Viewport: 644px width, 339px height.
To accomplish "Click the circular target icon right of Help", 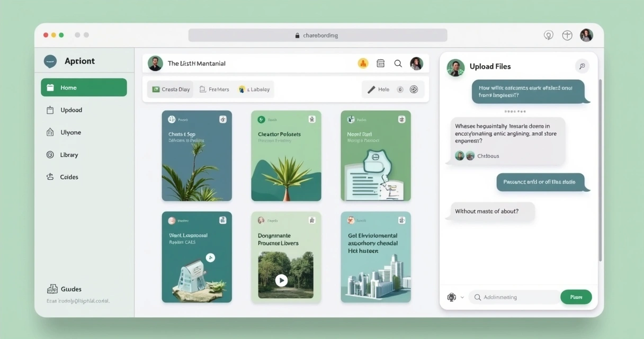I will pos(414,90).
